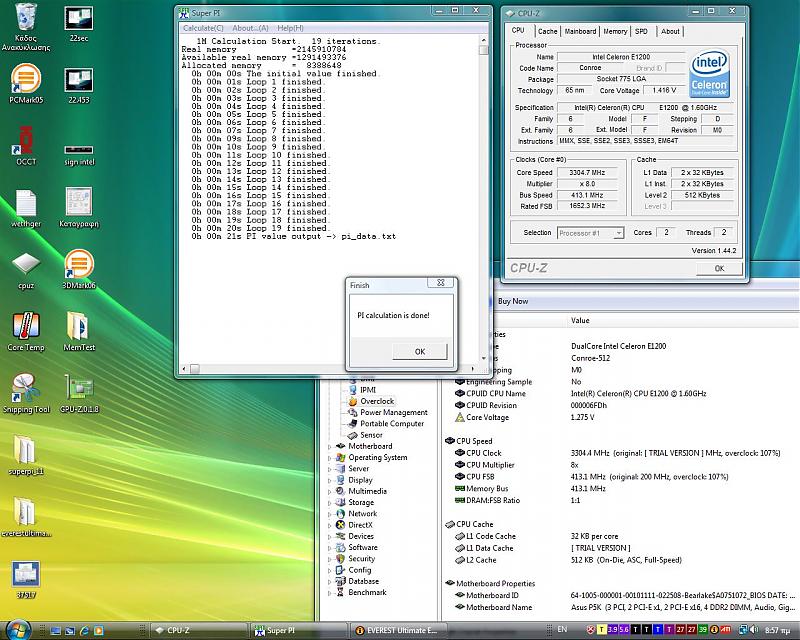Click the CPU Multiplier row in EVEREST

622,465
